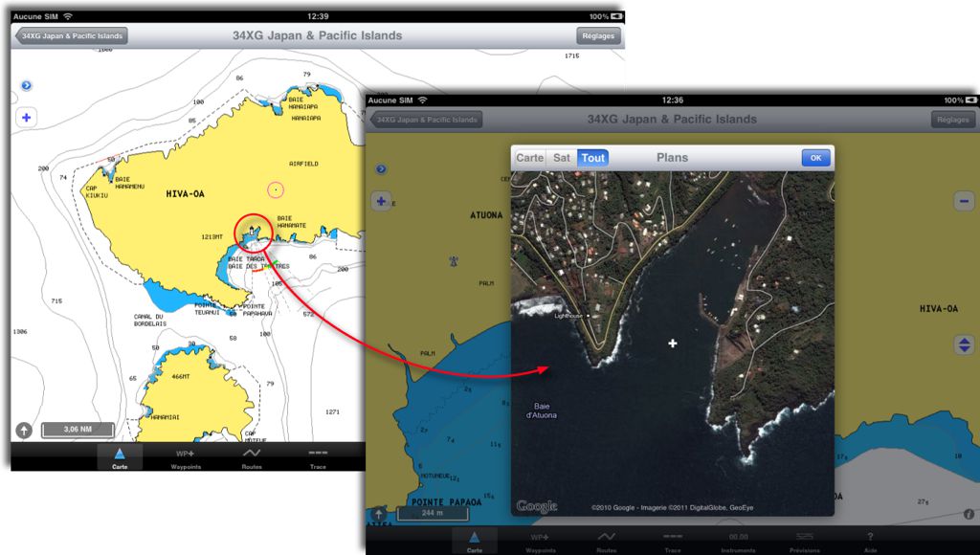Open Carte tab in front window toolbar
The width and height of the screenshot is (980, 555).
pyautogui.click(x=475, y=542)
